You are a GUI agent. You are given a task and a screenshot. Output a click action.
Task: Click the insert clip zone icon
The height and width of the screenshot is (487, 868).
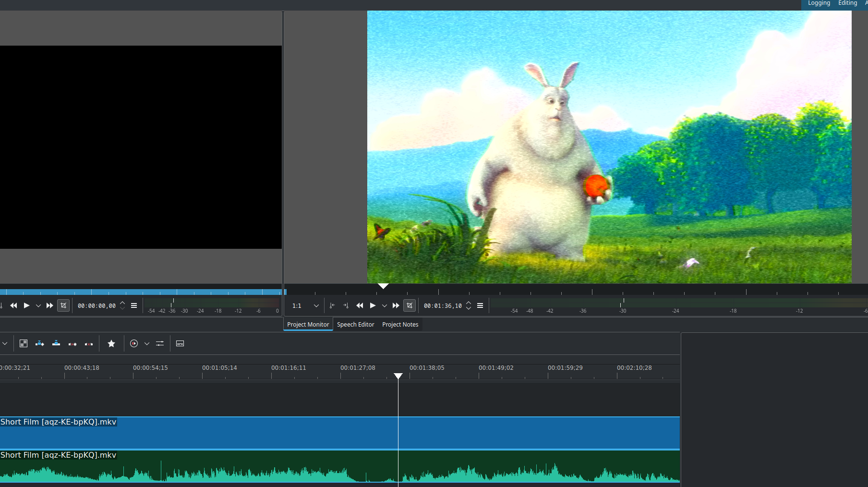pos(40,343)
